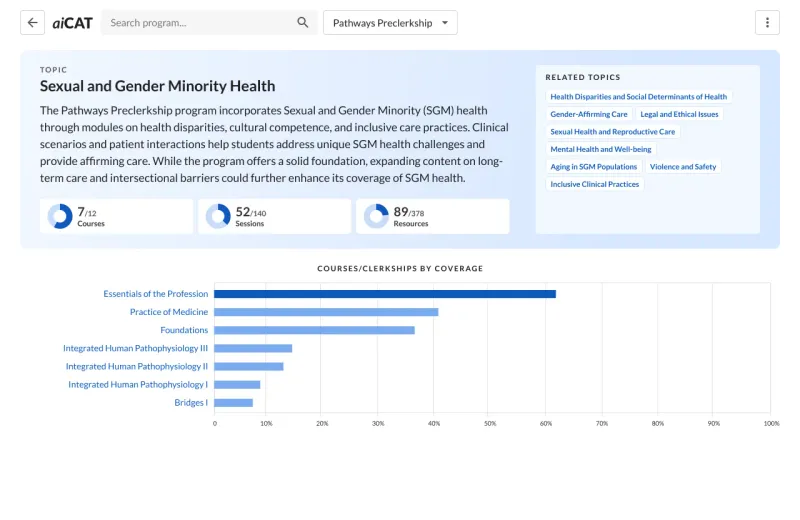
Task: Open the Legal and Ethical Issues topic
Action: (x=679, y=114)
